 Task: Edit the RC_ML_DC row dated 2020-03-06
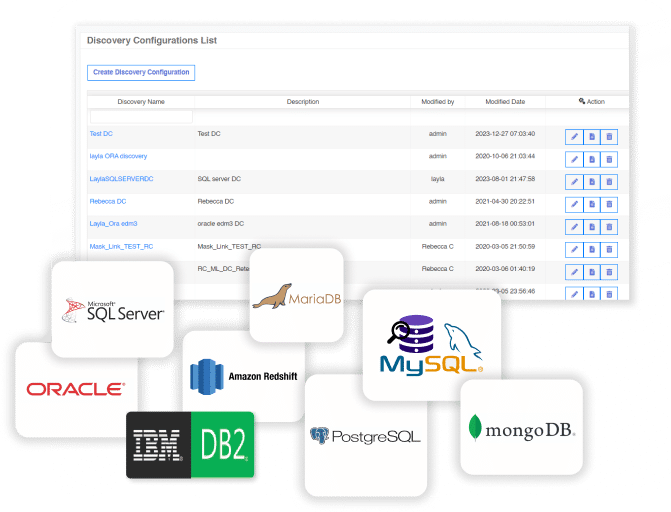574,272
